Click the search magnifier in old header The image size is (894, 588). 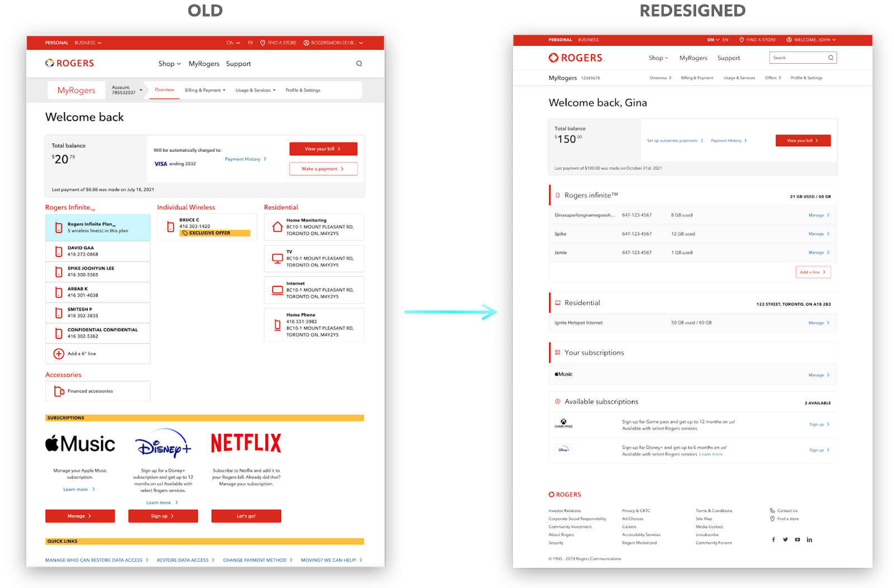(359, 64)
